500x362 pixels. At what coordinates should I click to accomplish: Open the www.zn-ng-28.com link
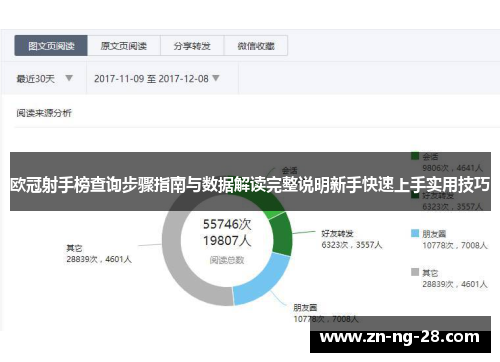coord(400,337)
